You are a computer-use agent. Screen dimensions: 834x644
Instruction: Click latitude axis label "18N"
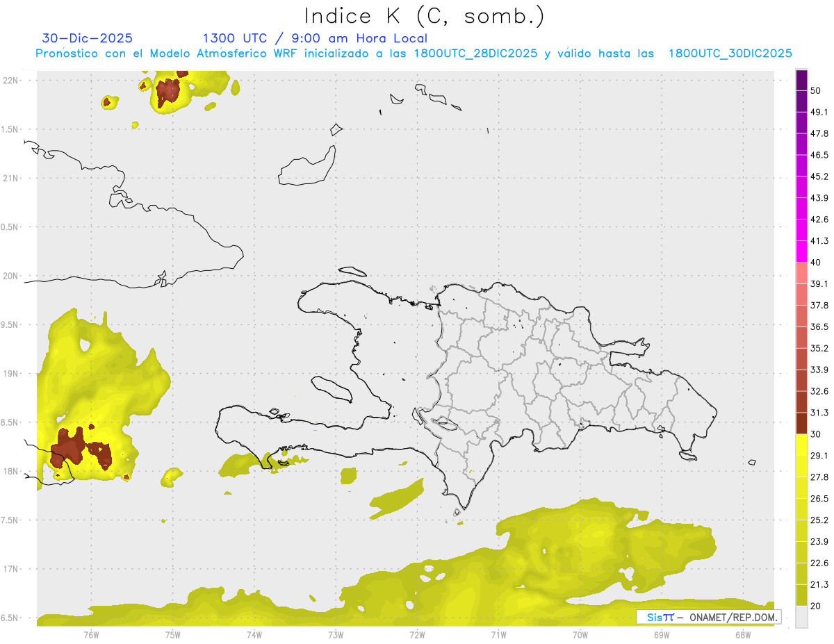click(11, 471)
